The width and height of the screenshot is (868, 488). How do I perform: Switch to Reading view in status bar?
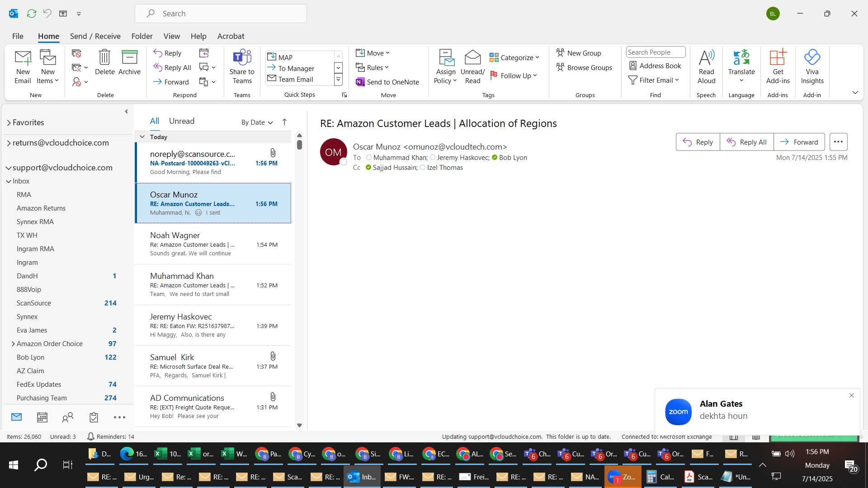756,437
